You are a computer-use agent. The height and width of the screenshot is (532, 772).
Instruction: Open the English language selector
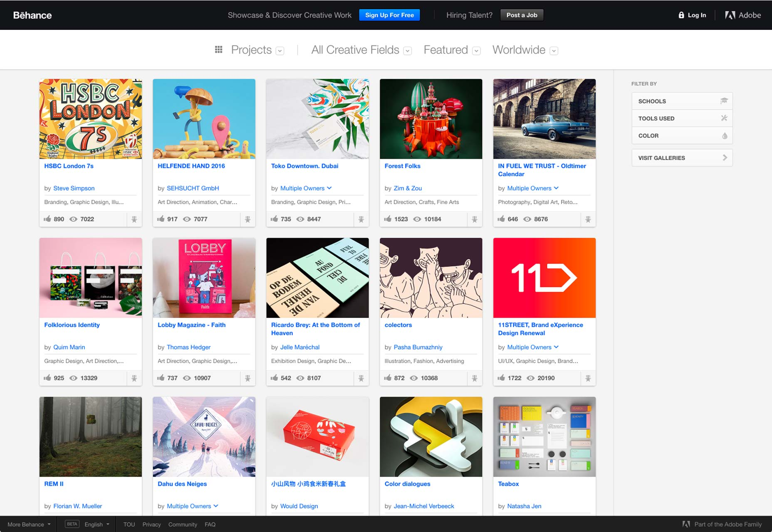click(x=97, y=525)
